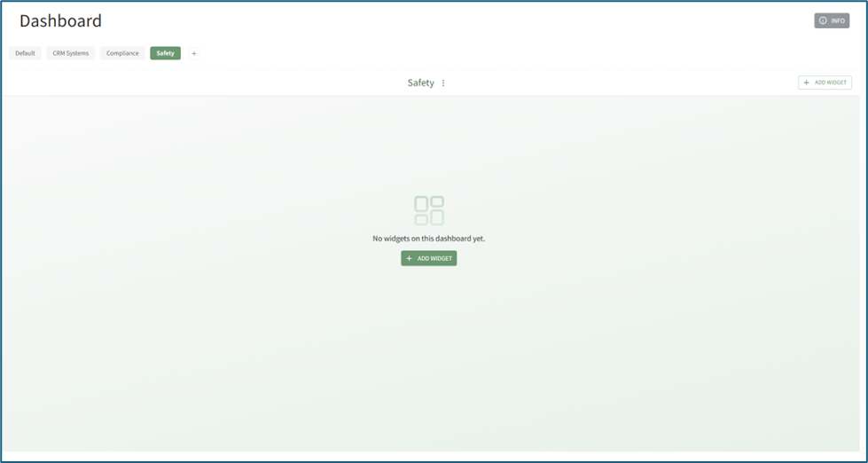Click plus icon on center Add Widget button
Image resolution: width=868 pixels, height=463 pixels.
pos(410,258)
